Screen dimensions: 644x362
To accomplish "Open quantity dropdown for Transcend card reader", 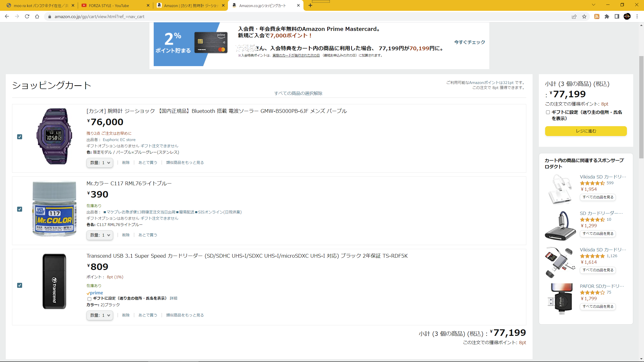I will 100,315.
